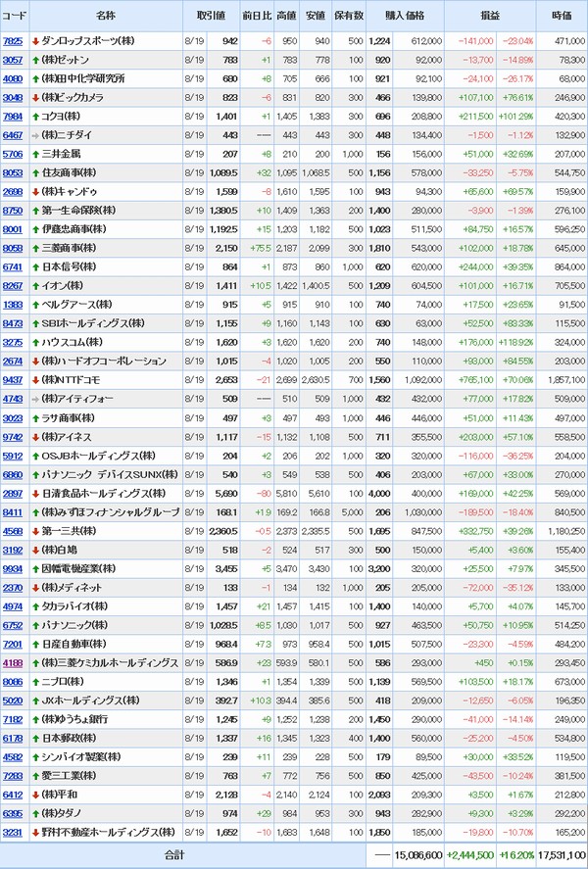
Task: Click the +765,100 profit cell for NTTドコモ
Action: [x=475, y=380]
